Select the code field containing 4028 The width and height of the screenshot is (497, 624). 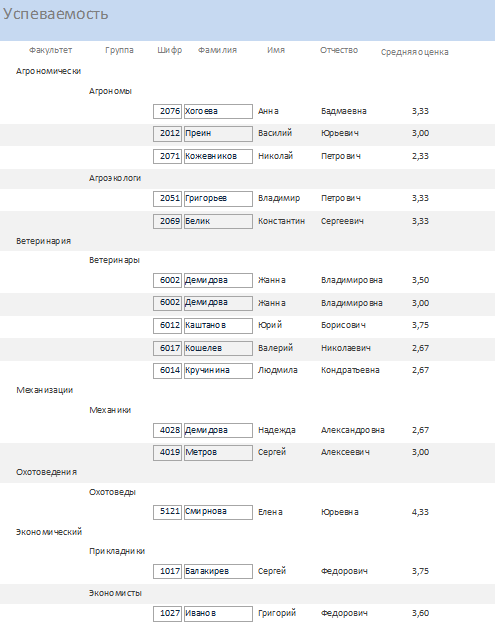[x=167, y=430]
